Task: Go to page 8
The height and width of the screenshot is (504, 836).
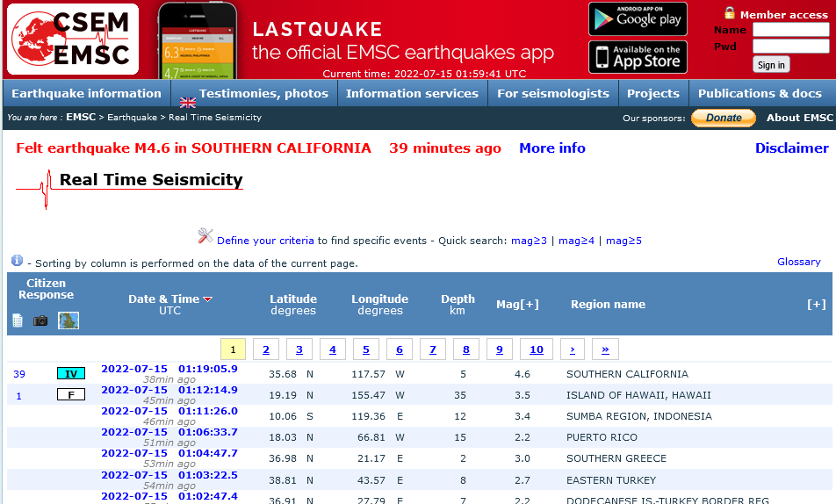Action: pos(466,349)
